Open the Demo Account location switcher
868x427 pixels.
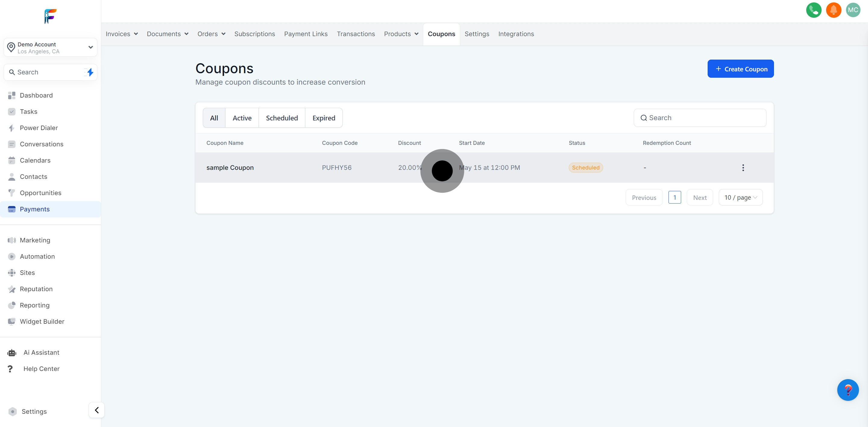coord(51,48)
